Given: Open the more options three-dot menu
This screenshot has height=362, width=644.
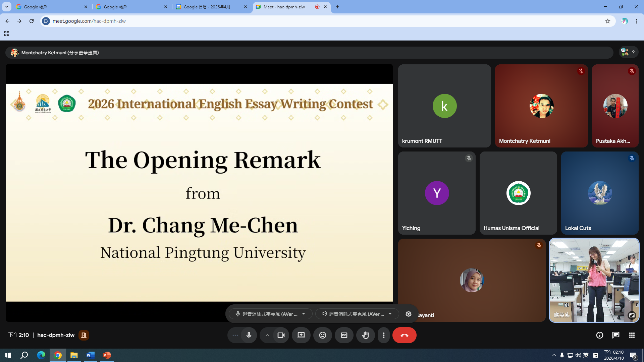Looking at the screenshot, I should coord(383,335).
